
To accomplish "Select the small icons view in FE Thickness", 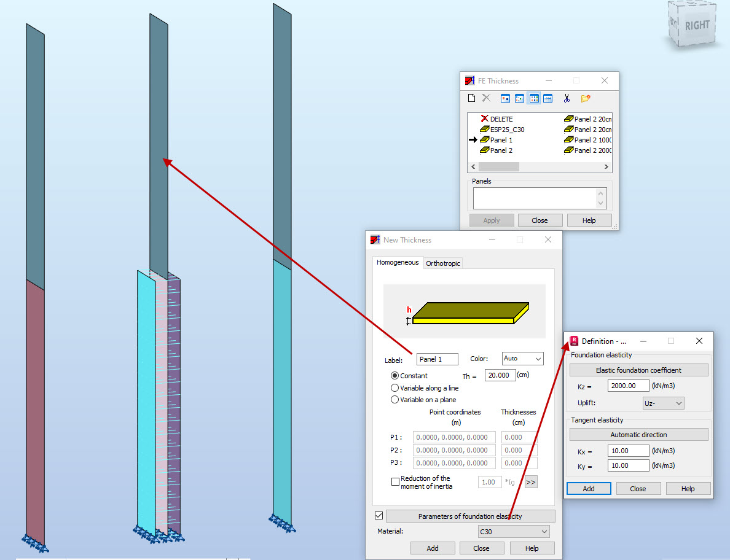I will pyautogui.click(x=520, y=98).
